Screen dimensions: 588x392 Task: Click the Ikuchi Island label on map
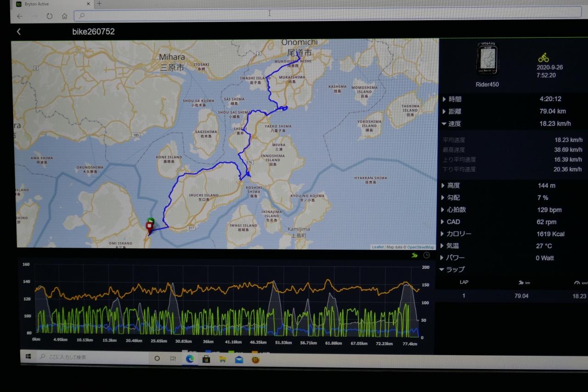(x=204, y=195)
